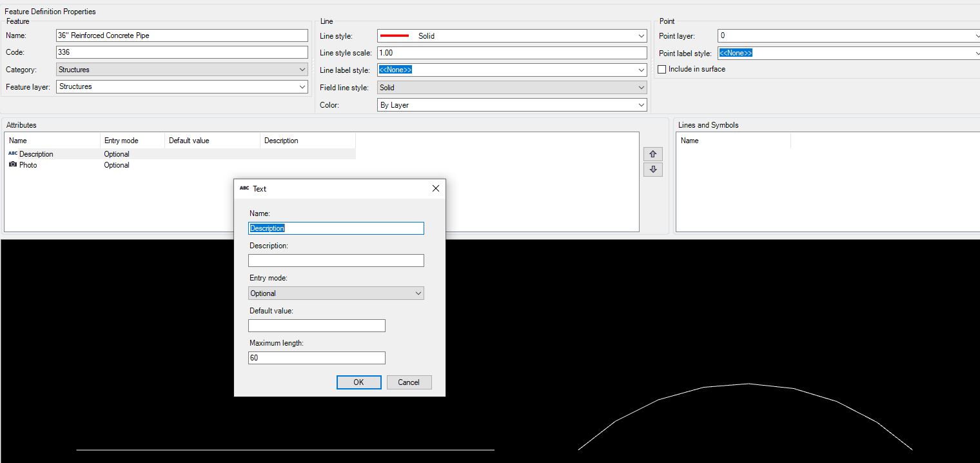Click the Maximum length input field

pyautogui.click(x=317, y=357)
